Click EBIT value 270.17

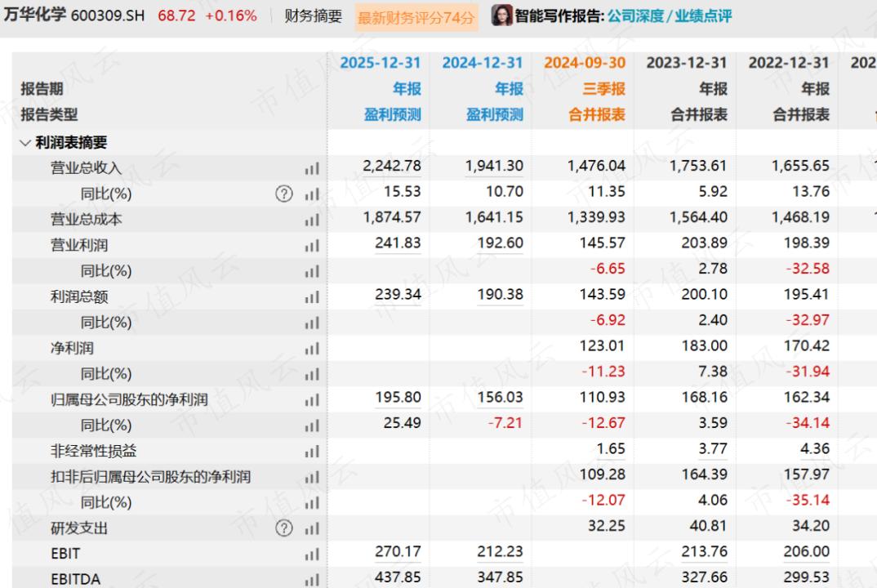pos(398,552)
